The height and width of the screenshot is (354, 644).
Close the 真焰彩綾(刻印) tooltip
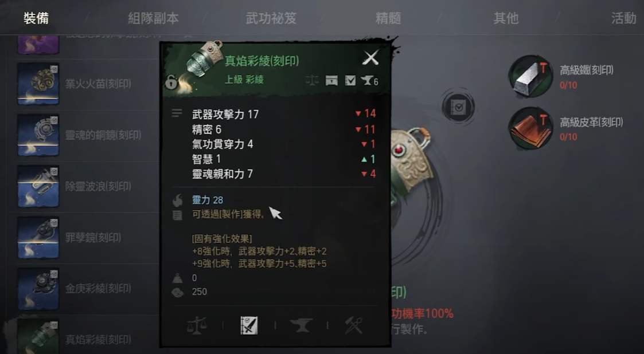click(x=370, y=58)
